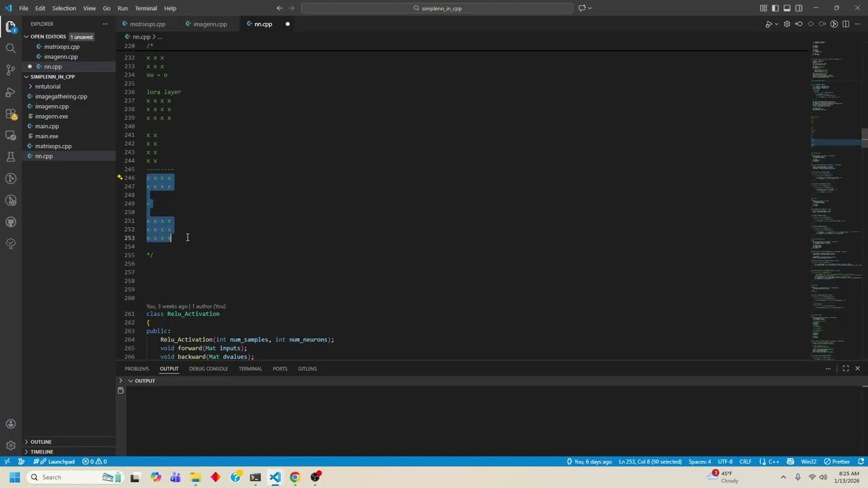Open the Copilot chat icon in title bar
The height and width of the screenshot is (488, 868).
(x=582, y=8)
